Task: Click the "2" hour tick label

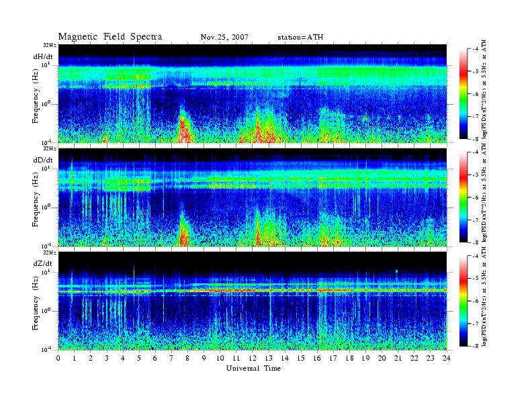Action: point(91,359)
